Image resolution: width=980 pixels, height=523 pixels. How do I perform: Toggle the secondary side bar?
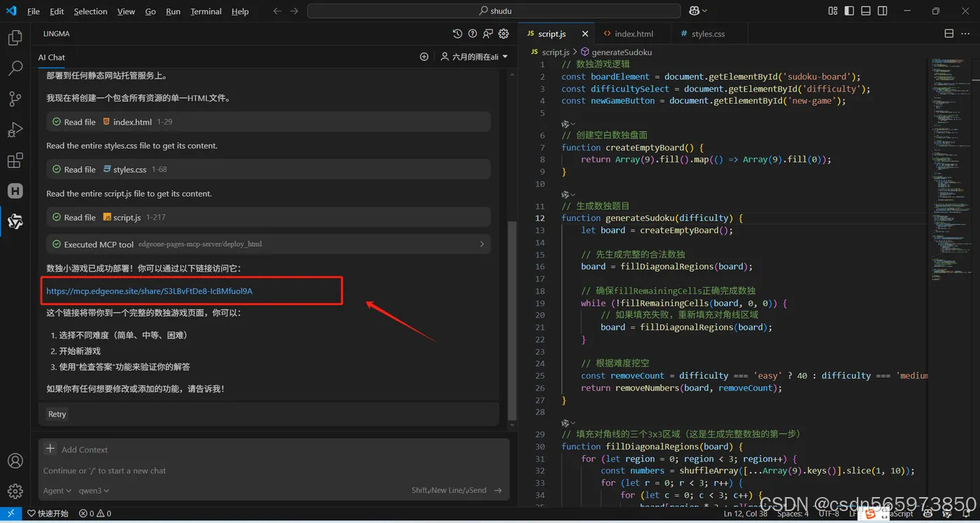pos(883,11)
